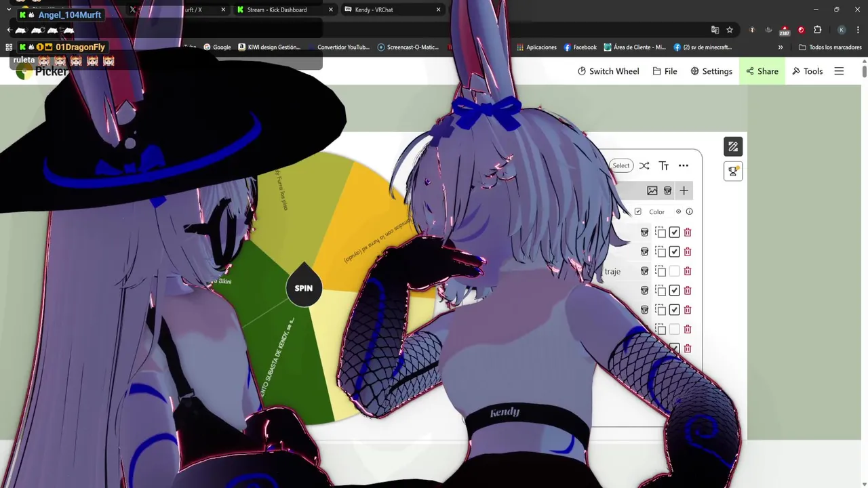Screen dimensions: 868x488
Task: Click the apps grid icon in bookmarks bar
Action: click(x=9, y=47)
